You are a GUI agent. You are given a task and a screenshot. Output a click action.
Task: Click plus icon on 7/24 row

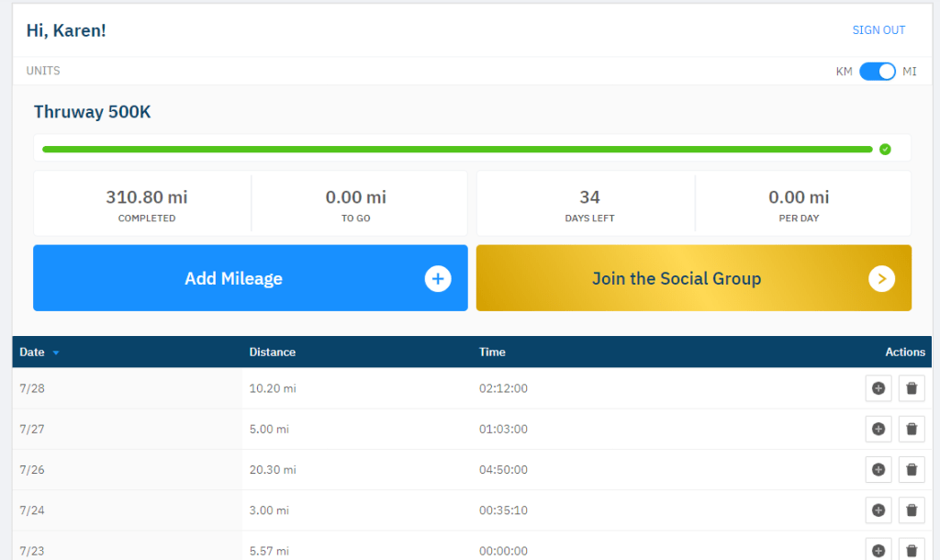click(878, 510)
